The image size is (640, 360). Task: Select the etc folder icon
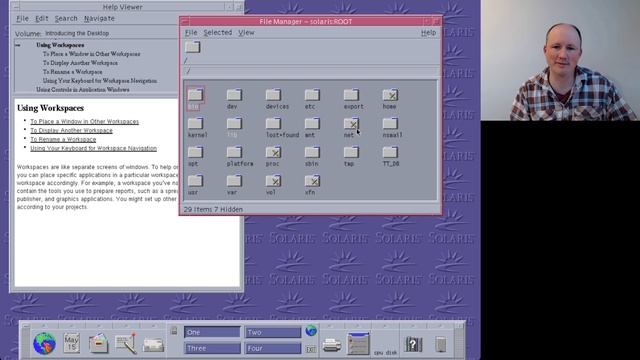click(312, 96)
